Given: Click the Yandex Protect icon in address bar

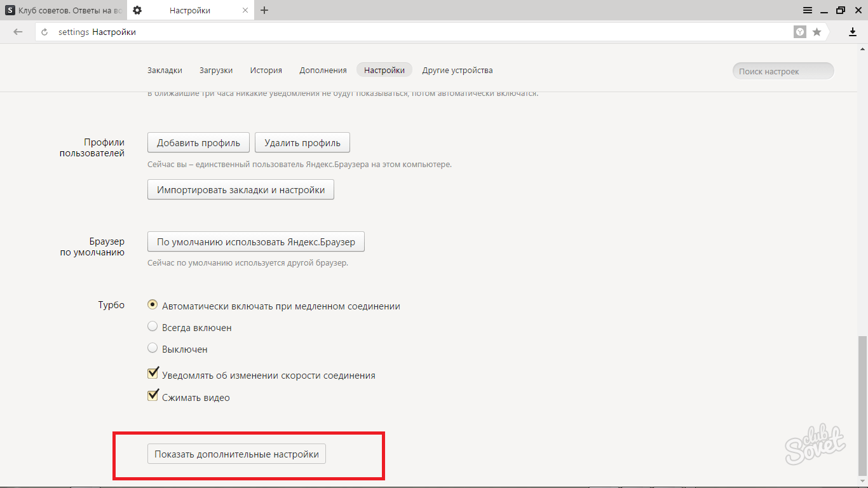Looking at the screenshot, I should tap(800, 32).
